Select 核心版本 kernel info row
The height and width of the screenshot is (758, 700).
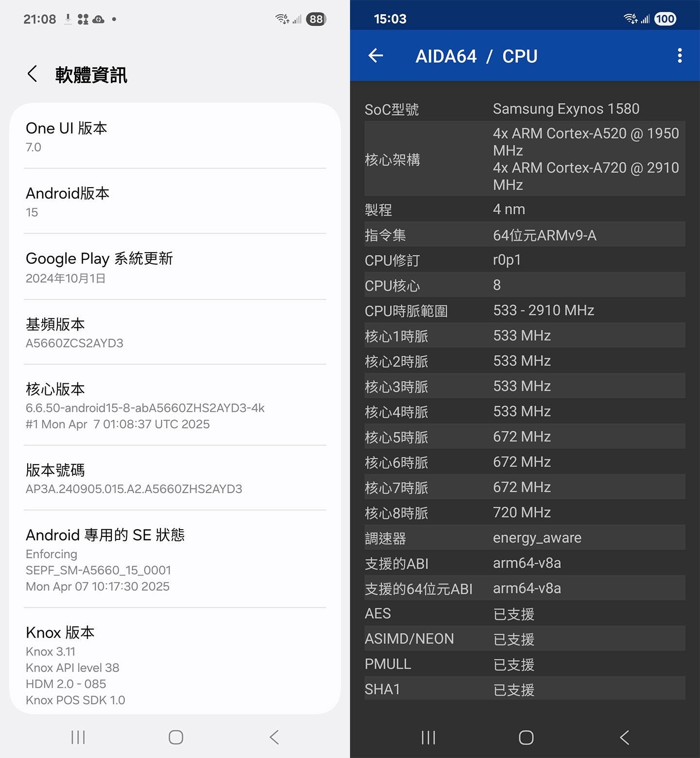coord(175,405)
